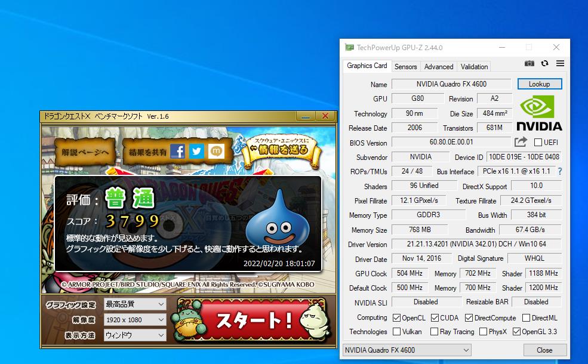Open the display mode dropdown ウィンドウ
588x364 pixels.
135,335
